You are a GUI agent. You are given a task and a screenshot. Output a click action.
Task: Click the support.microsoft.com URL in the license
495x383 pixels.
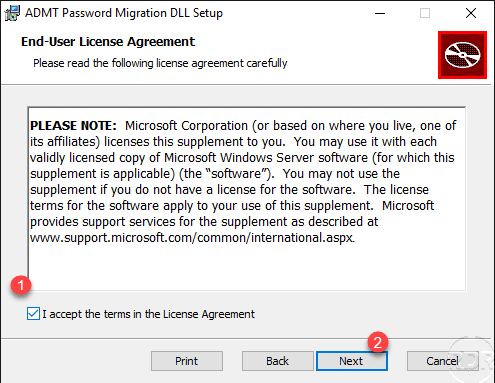(x=192, y=238)
